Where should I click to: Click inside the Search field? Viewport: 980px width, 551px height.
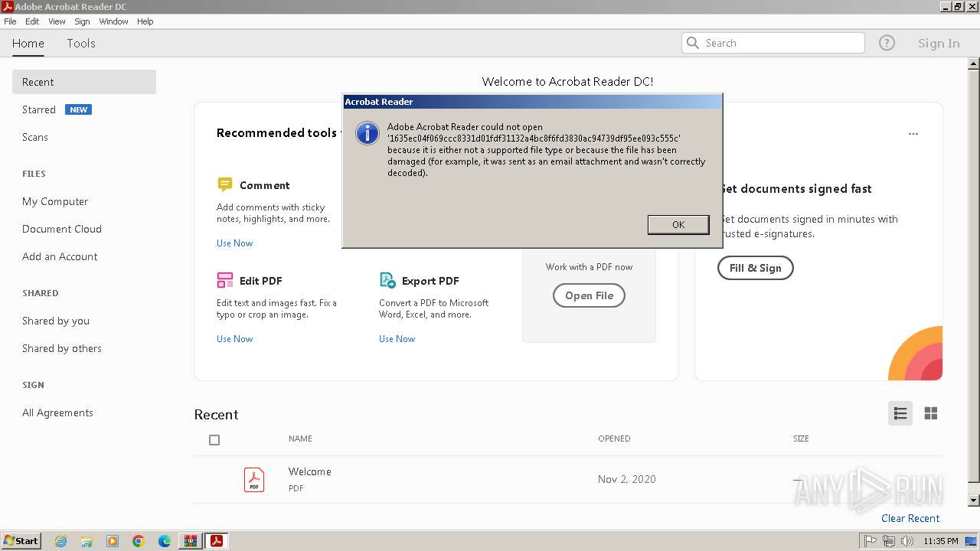tap(773, 43)
